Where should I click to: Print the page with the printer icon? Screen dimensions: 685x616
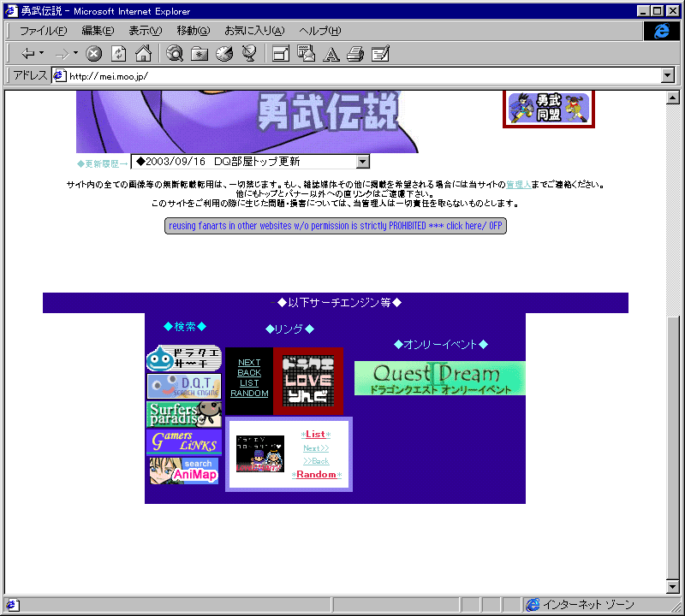(x=355, y=54)
